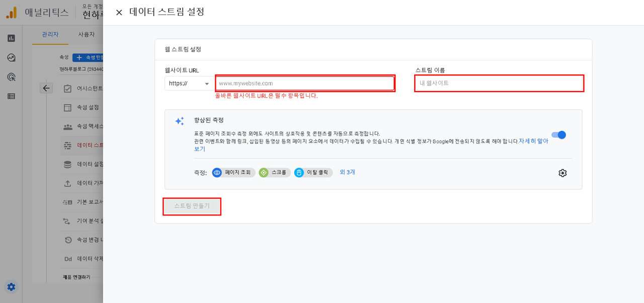Click the 웹사이트 URL input field
644x303 pixels.
[x=305, y=83]
